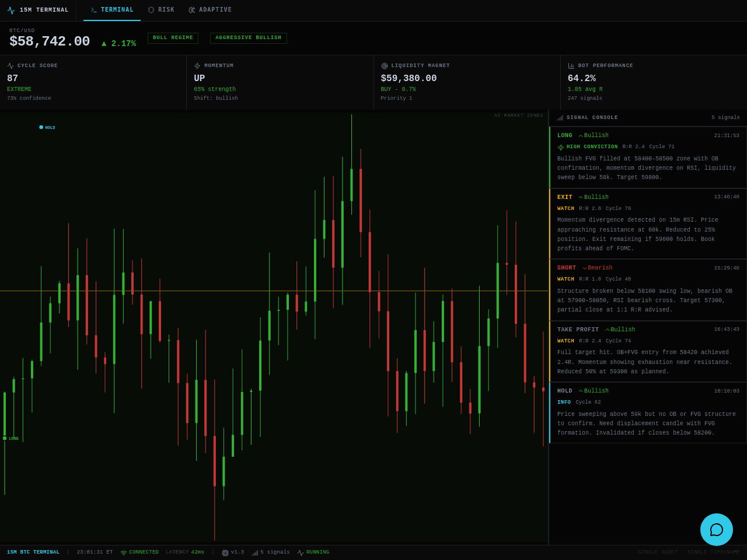Click the Bullish arrow on HOLD signal
This screenshot has height=560, width=747.
(x=581, y=391)
